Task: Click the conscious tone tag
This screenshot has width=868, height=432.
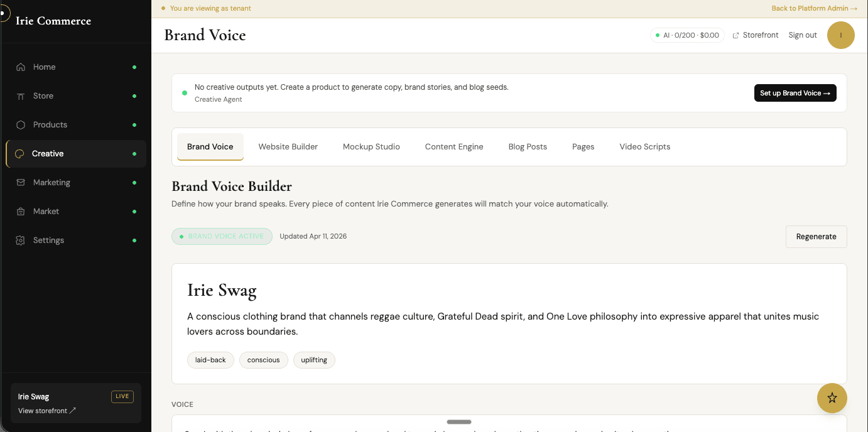Action: 264,360
